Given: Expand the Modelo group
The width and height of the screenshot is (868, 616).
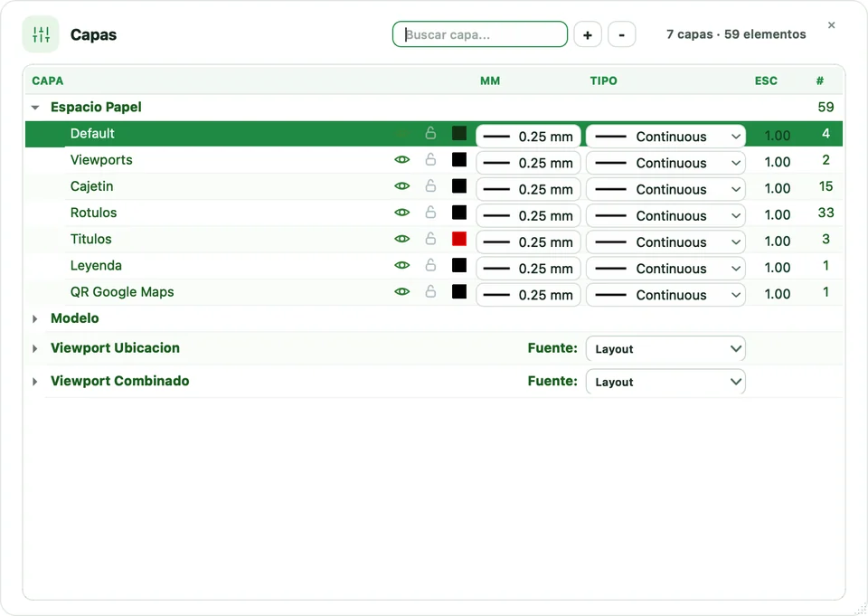Looking at the screenshot, I should coord(35,318).
